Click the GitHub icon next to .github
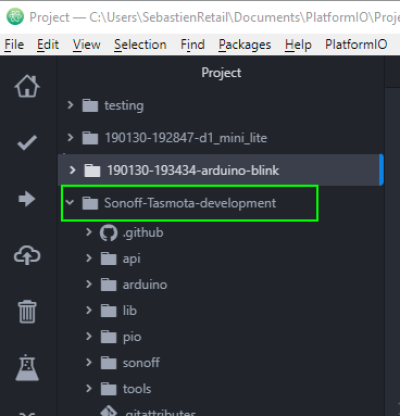This screenshot has width=400, height=416. [109, 233]
